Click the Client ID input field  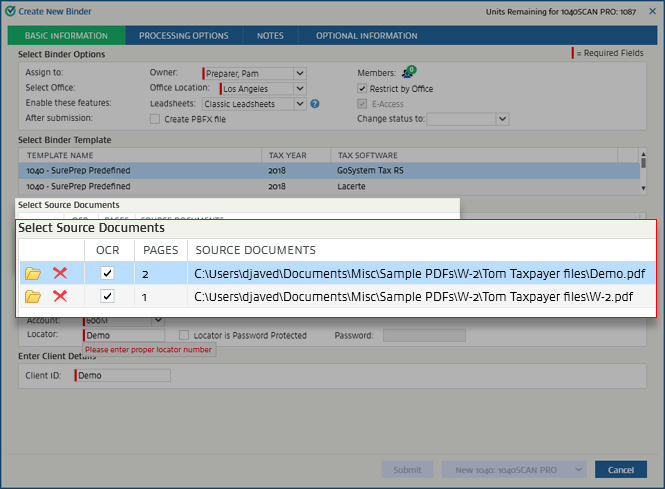tap(123, 376)
